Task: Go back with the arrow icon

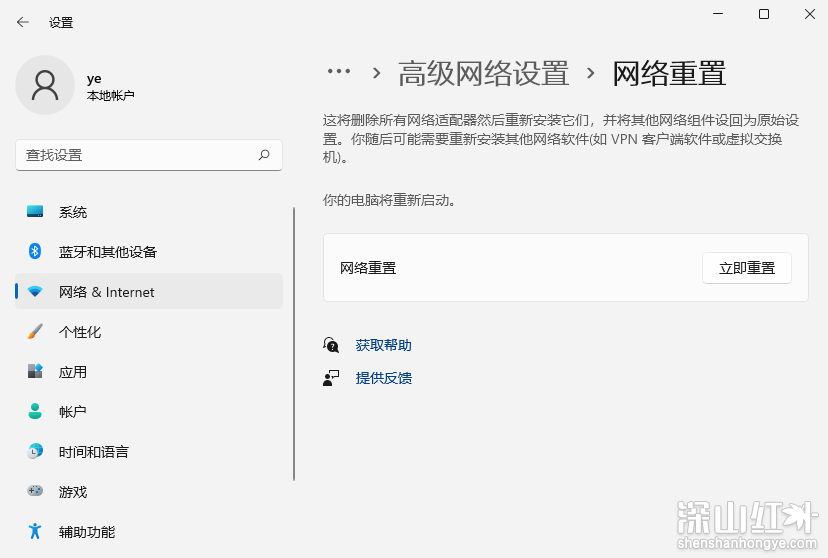Action: coord(23,22)
